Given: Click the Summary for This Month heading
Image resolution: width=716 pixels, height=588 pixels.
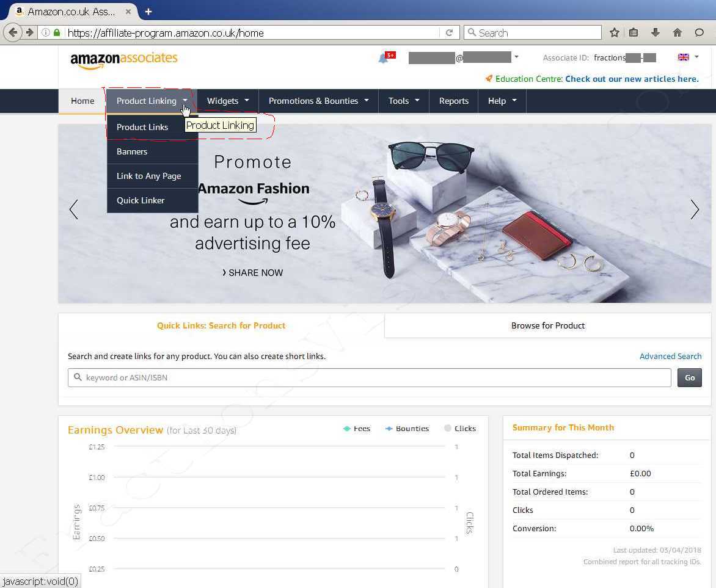Looking at the screenshot, I should click(563, 427).
